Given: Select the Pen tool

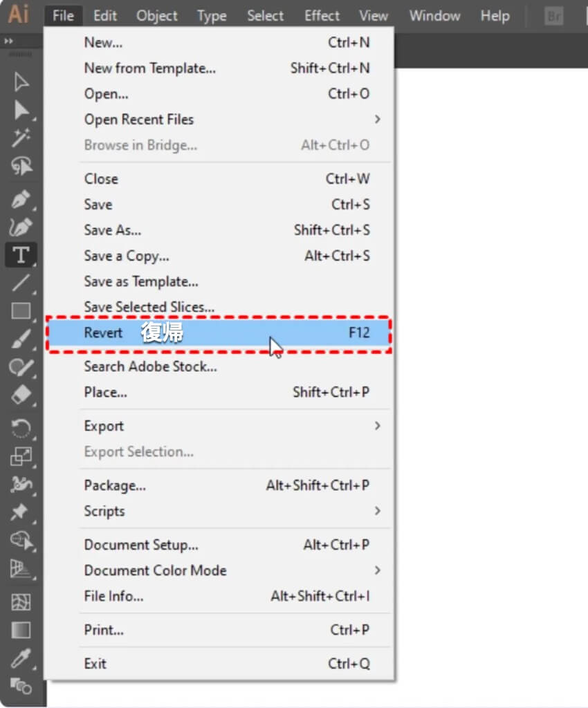Looking at the screenshot, I should (x=21, y=200).
